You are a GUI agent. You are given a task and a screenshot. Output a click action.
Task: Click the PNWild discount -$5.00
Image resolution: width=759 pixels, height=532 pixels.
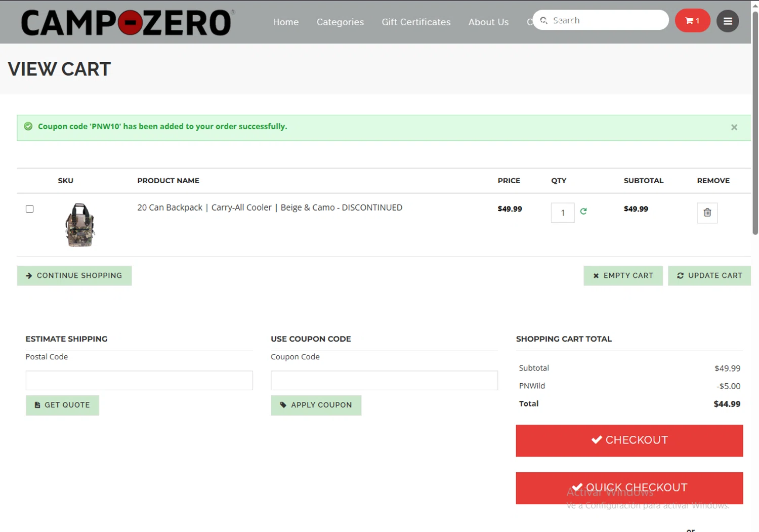click(729, 386)
